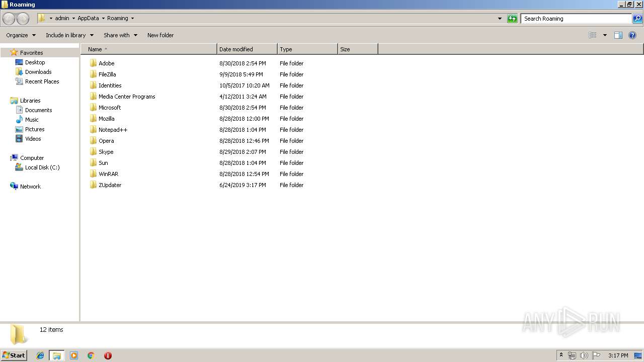Select the Notepad++ folder icon
This screenshot has width=644, height=362.
tap(93, 130)
